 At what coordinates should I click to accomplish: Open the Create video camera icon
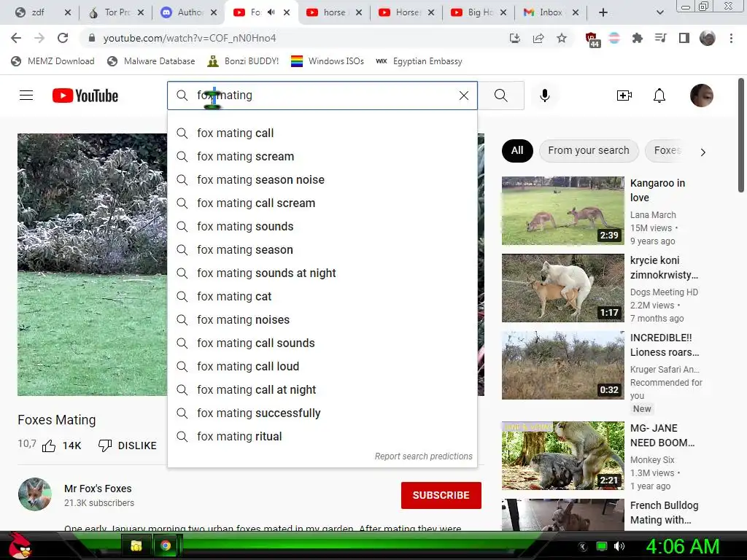click(624, 96)
